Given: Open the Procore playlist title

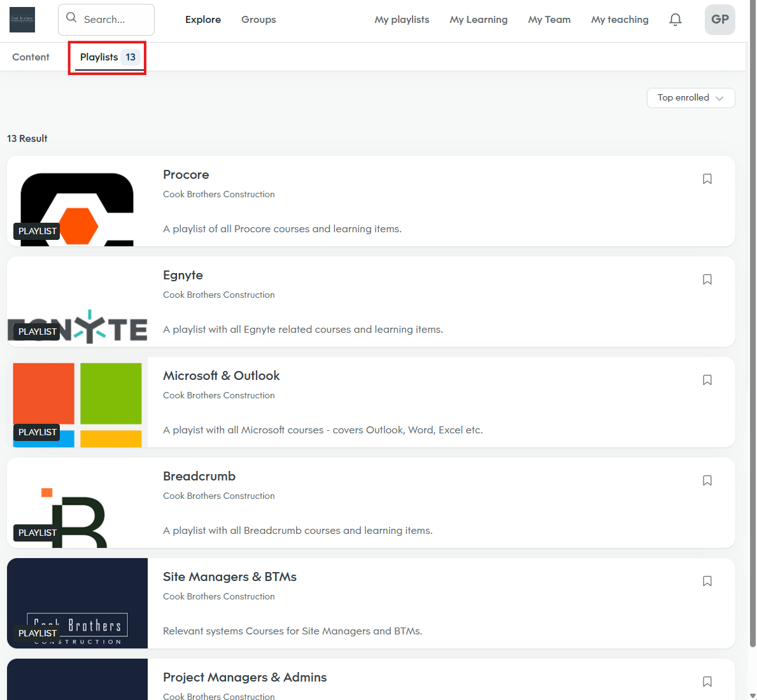Looking at the screenshot, I should click(186, 174).
